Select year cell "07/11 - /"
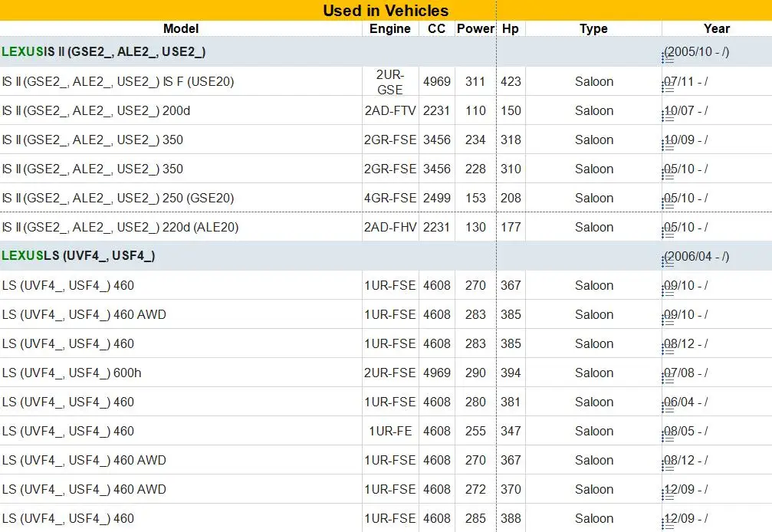 click(x=686, y=82)
